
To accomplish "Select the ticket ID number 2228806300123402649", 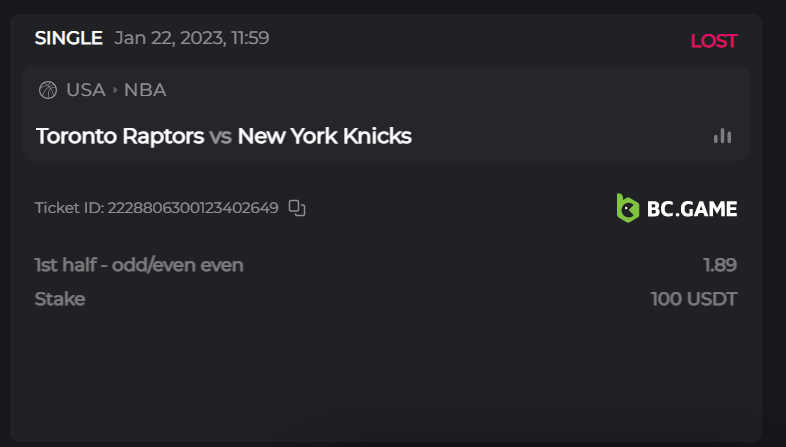I will pos(193,208).
